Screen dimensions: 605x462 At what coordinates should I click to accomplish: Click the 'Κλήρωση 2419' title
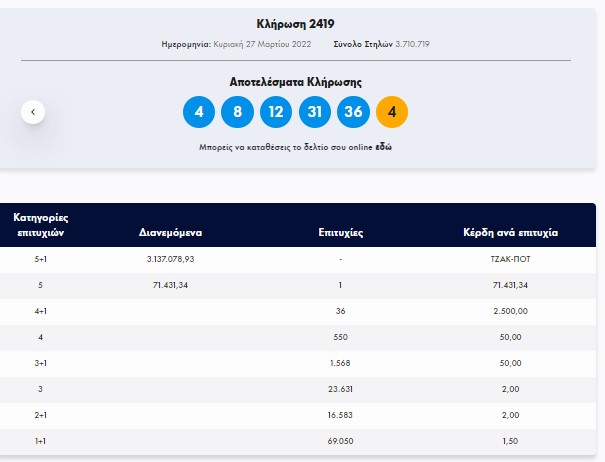coord(295,24)
